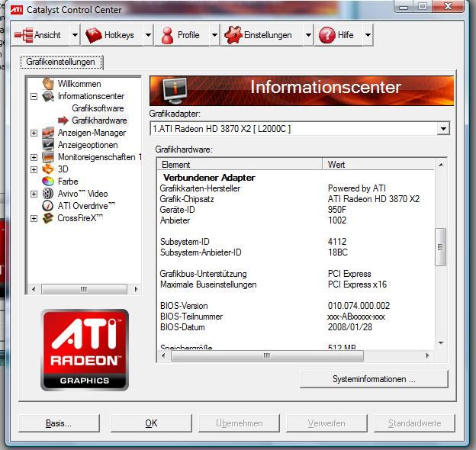
Task: Click the Subsystem-ID row label
Action: tap(185, 242)
